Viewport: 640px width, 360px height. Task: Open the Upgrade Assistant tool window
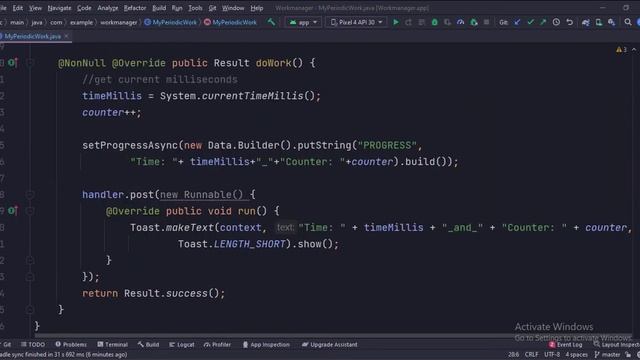click(329, 344)
